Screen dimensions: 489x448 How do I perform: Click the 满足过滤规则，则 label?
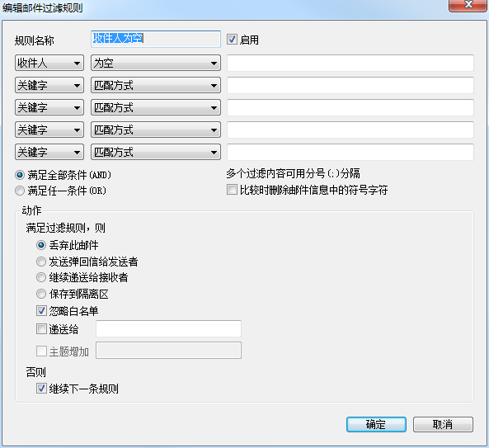(x=65, y=228)
